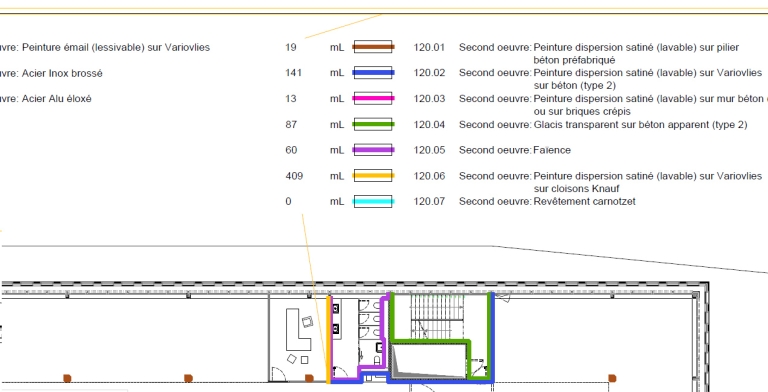Click the quantity value 141

293,73
